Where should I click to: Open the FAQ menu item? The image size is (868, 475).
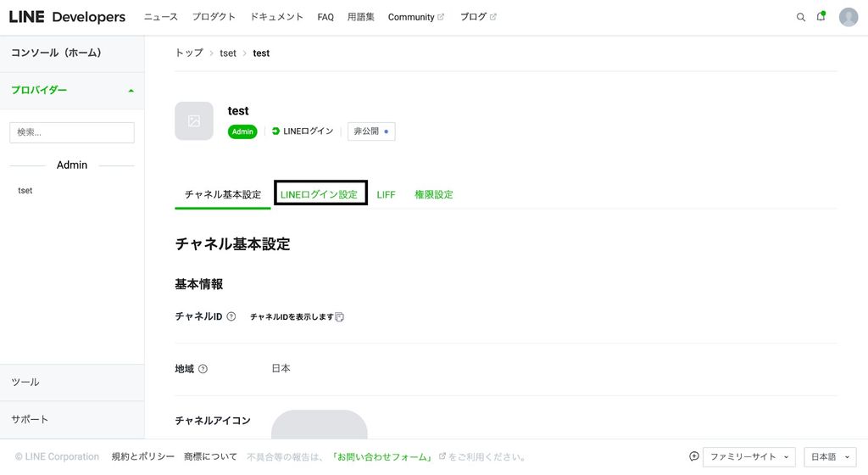point(325,17)
